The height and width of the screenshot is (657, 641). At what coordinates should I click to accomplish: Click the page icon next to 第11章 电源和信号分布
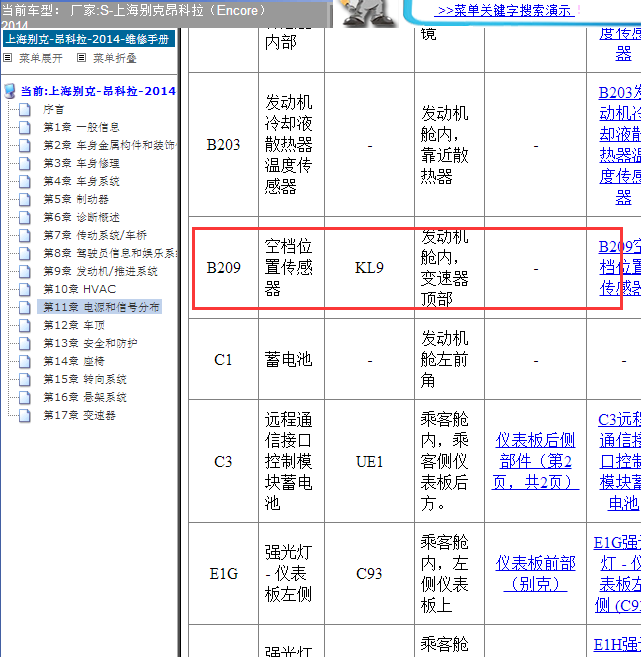coord(25,308)
